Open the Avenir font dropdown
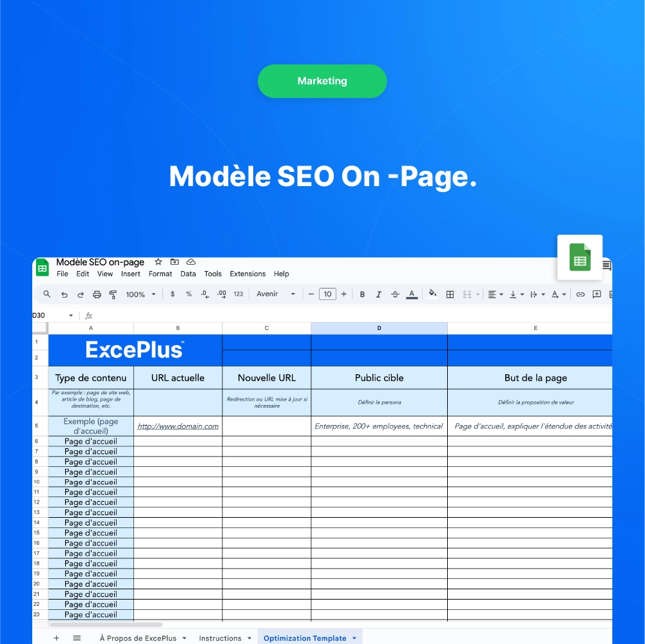The image size is (645, 644). (x=276, y=294)
